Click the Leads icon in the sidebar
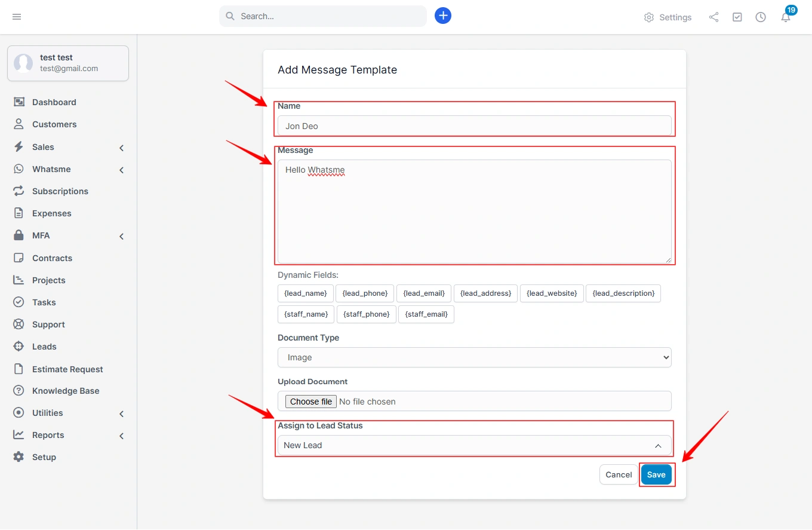This screenshot has height=530, width=812. pyautogui.click(x=19, y=347)
